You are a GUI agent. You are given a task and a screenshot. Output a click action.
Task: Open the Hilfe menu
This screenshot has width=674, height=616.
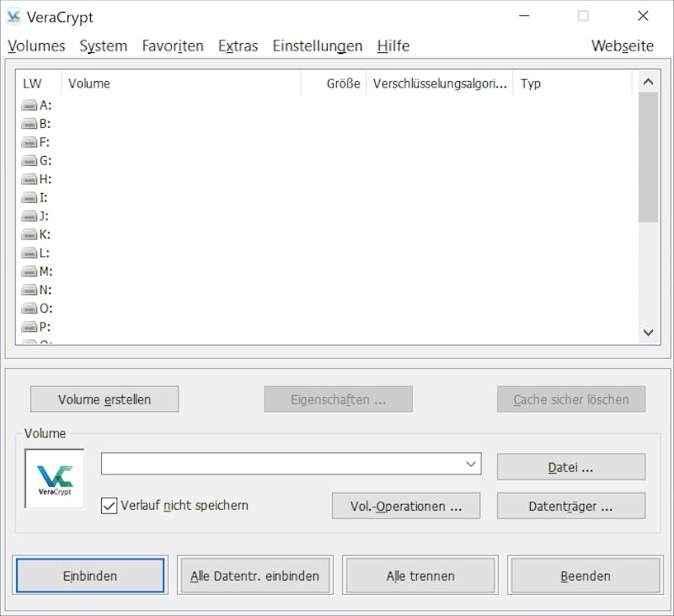click(x=393, y=46)
